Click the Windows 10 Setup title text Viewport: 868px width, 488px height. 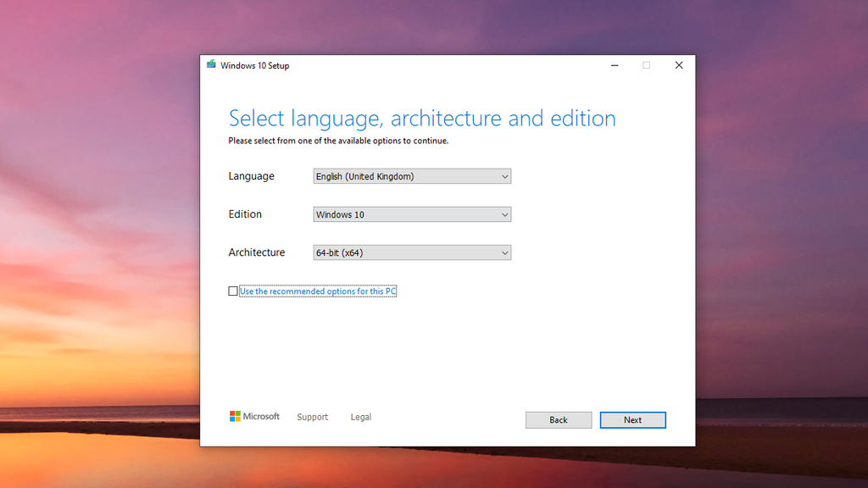tap(254, 65)
